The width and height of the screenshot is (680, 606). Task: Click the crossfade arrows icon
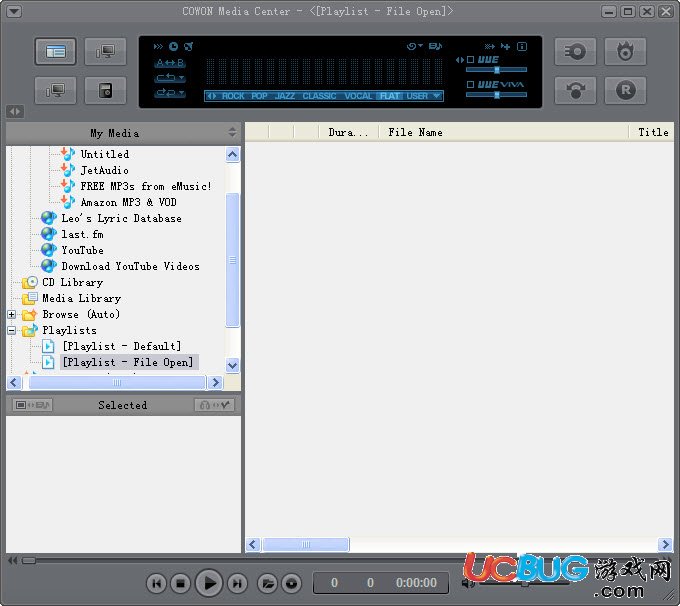(490, 46)
